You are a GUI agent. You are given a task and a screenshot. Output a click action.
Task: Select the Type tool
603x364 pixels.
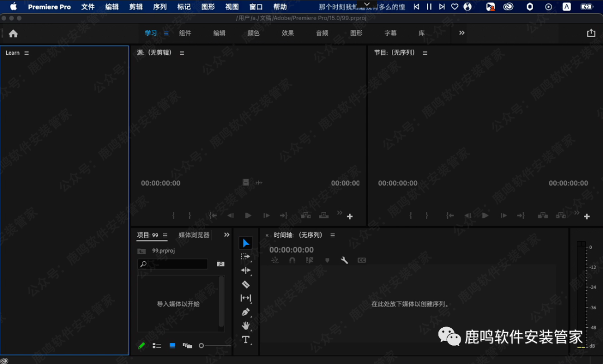coord(246,339)
